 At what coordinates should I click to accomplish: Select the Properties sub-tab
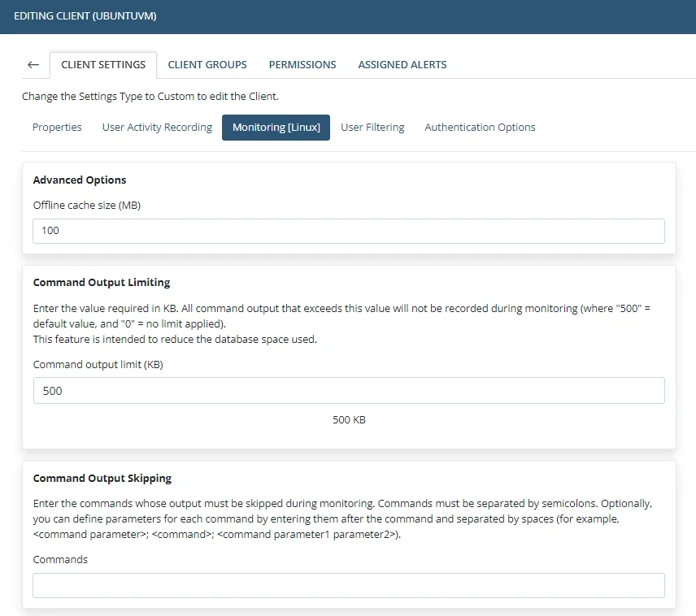pyautogui.click(x=57, y=128)
